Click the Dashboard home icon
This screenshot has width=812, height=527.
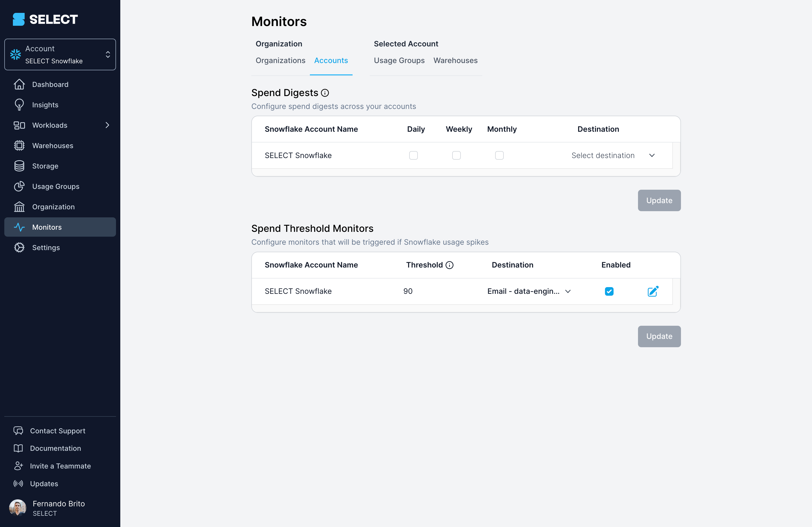tap(19, 84)
